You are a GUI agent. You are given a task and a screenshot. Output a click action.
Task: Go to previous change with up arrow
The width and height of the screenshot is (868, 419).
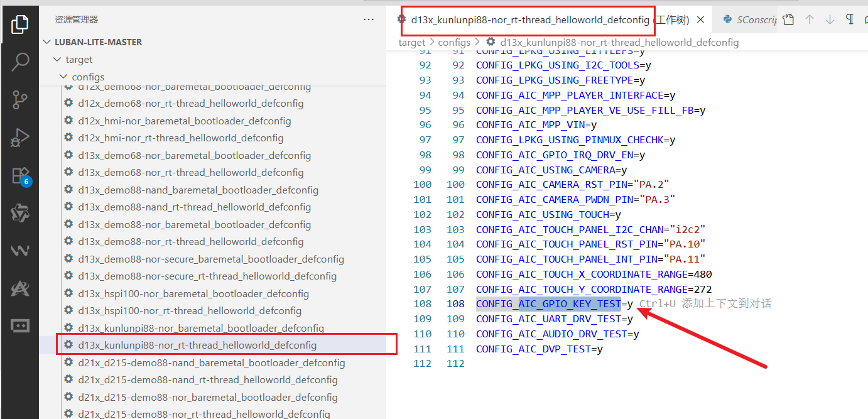pos(809,19)
